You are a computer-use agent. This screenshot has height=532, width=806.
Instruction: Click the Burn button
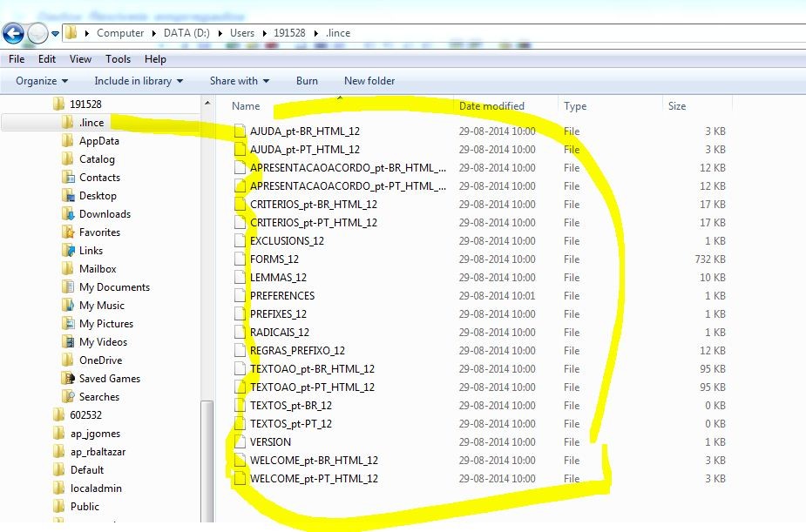point(307,81)
